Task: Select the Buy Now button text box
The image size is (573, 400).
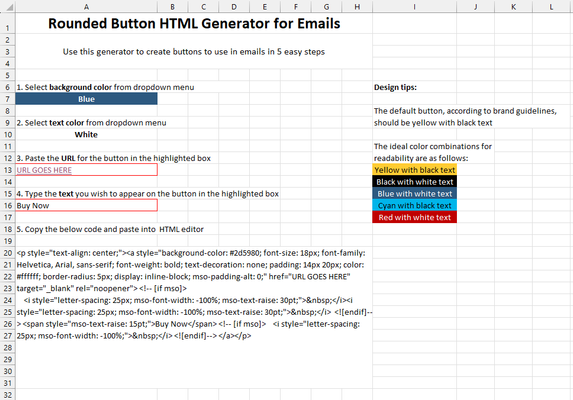Action: (x=86, y=205)
